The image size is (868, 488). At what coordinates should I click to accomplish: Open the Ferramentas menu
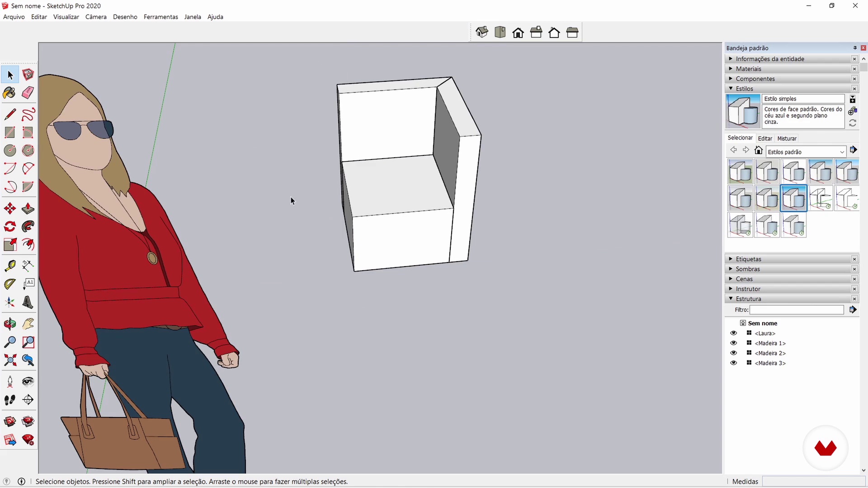(x=161, y=17)
